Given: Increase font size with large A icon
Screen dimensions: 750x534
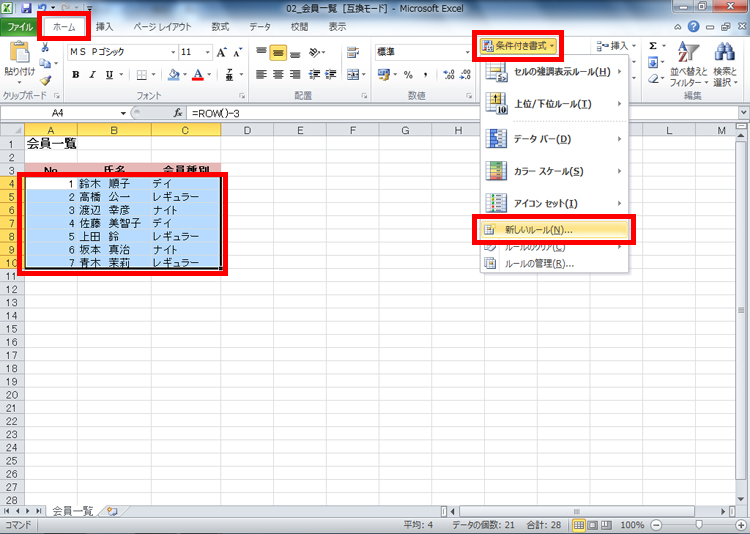Looking at the screenshot, I should [x=221, y=52].
